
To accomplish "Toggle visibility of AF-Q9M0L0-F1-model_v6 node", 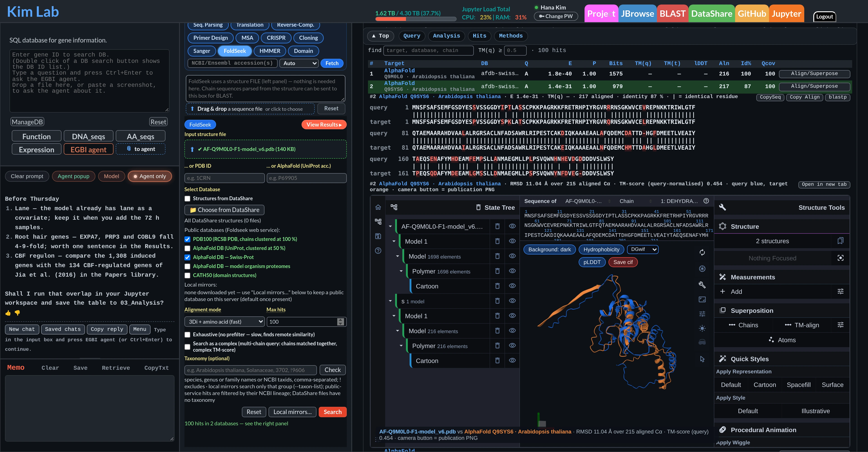I will point(512,226).
